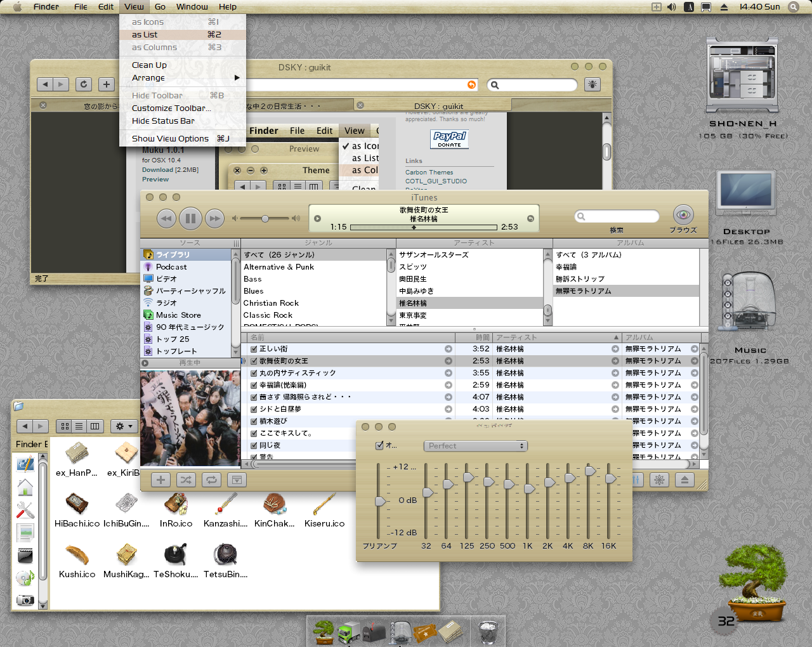This screenshot has height=647, width=812.
Task: Uncheck the song 積木遊び
Action: tap(254, 421)
